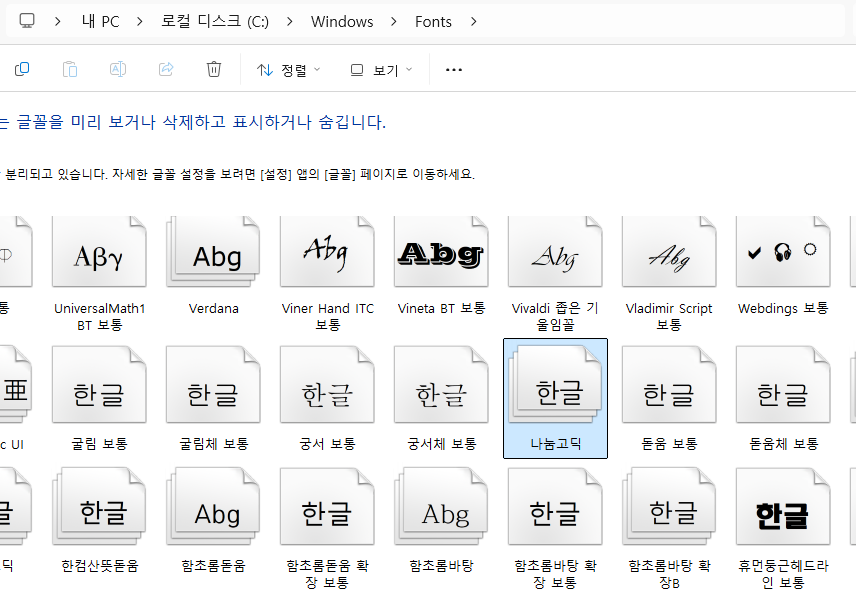Open the 정렬 sort dropdown
Viewport: 856px width, 594px height.
(x=289, y=70)
